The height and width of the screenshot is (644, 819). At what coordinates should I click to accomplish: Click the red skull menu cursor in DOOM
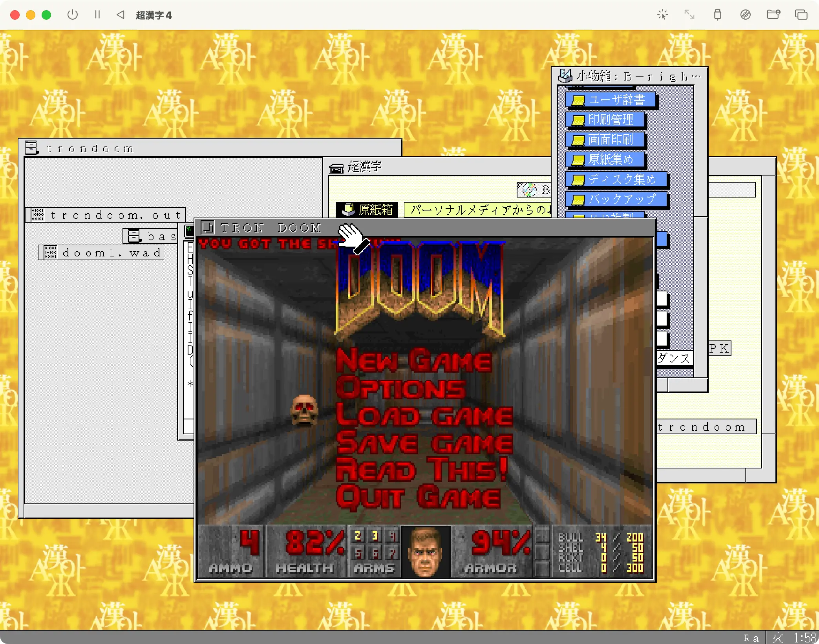304,410
